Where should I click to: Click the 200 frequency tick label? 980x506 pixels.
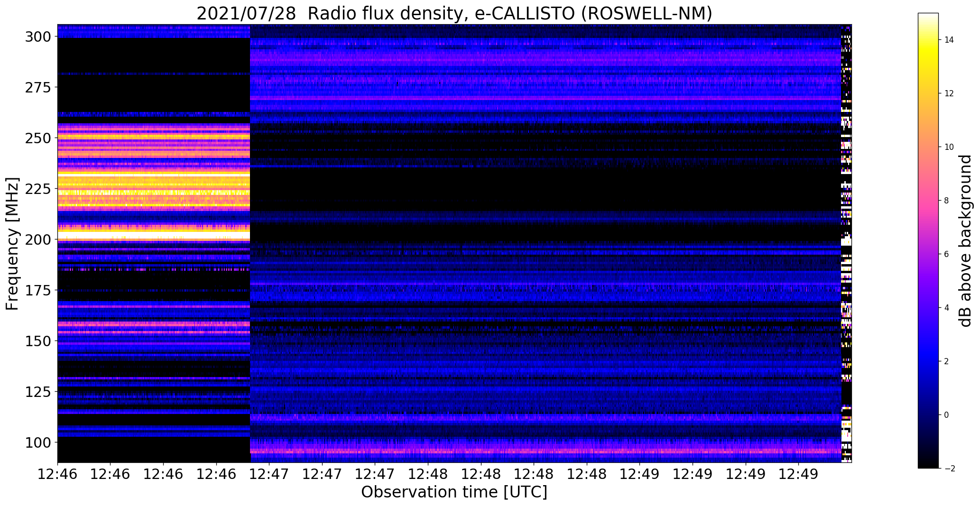[38, 239]
